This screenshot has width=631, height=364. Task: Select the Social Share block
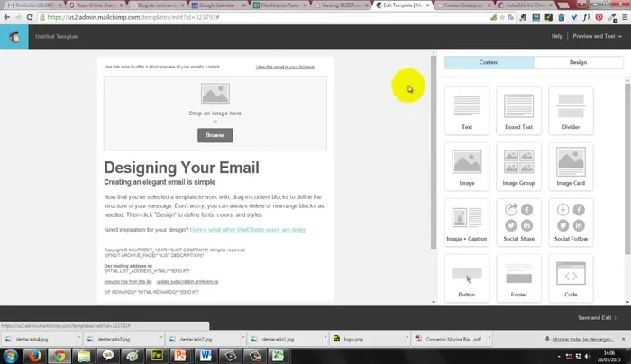(x=518, y=223)
